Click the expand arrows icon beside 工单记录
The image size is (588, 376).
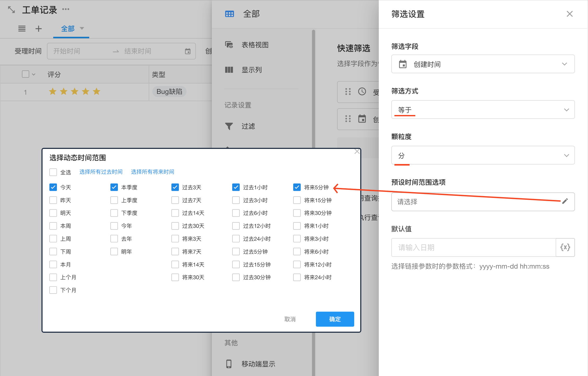(x=11, y=10)
